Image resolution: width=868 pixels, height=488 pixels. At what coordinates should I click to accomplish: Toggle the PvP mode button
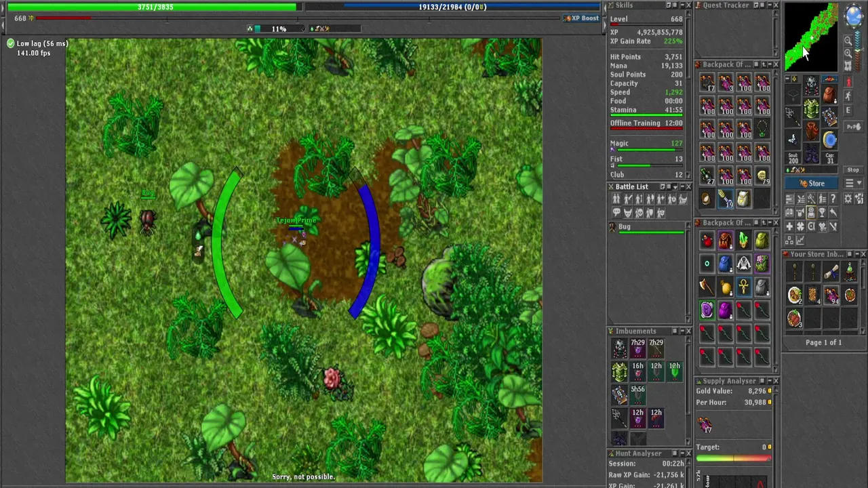853,127
